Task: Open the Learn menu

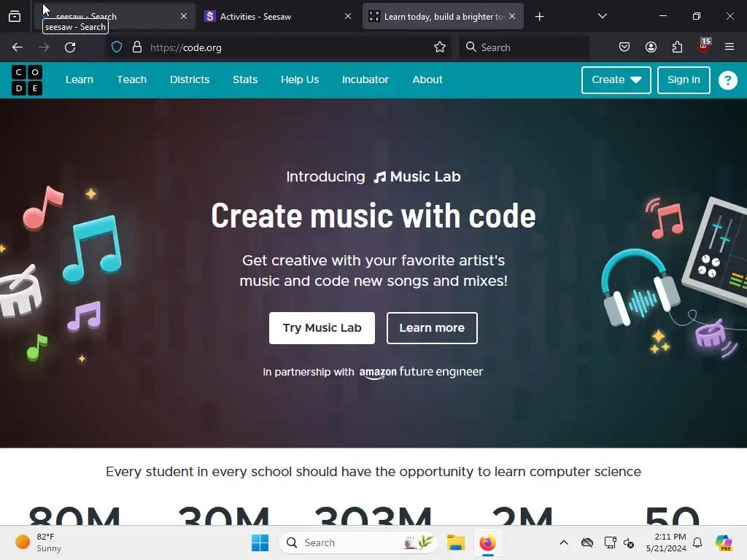Action: coord(80,79)
